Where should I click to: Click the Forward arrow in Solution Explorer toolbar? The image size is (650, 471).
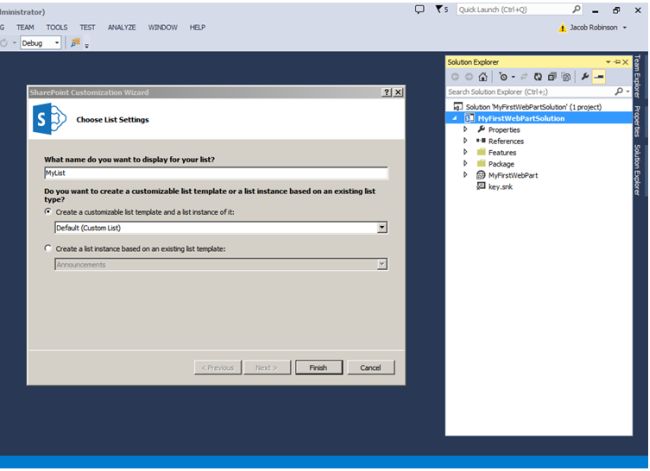469,77
